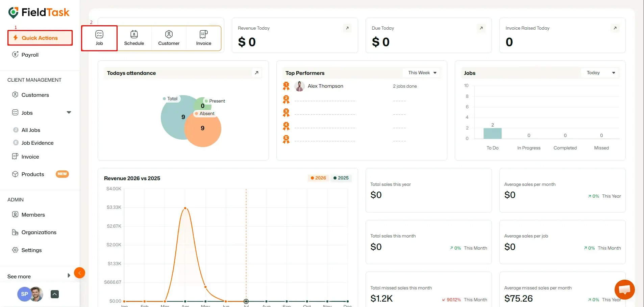Open Invoice from the sidebar

click(30, 157)
